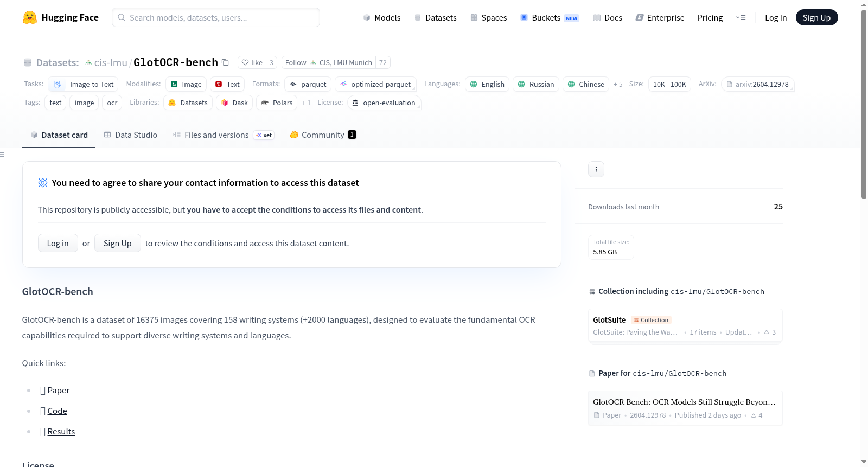This screenshot has height=467, width=868.
Task: Click Log in inside the access notice
Action: (x=58, y=243)
